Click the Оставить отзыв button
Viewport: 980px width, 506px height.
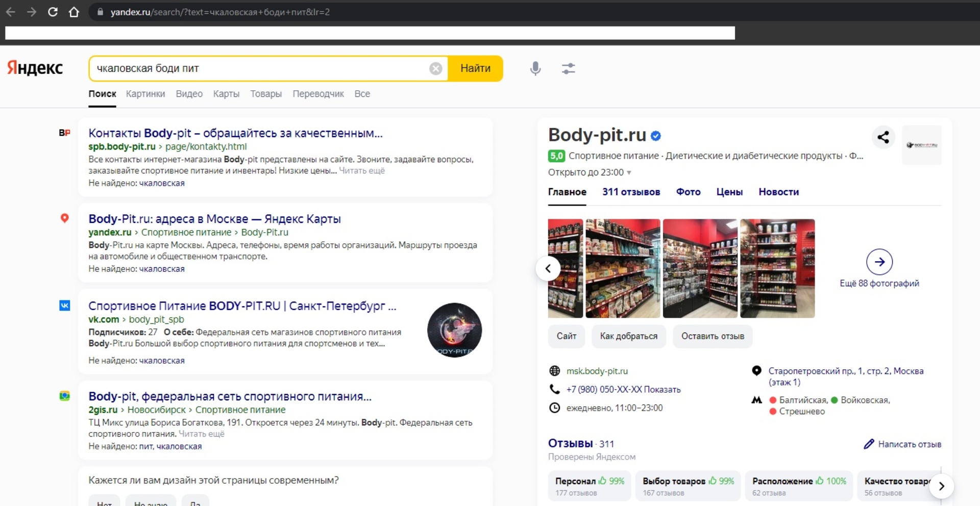point(713,336)
